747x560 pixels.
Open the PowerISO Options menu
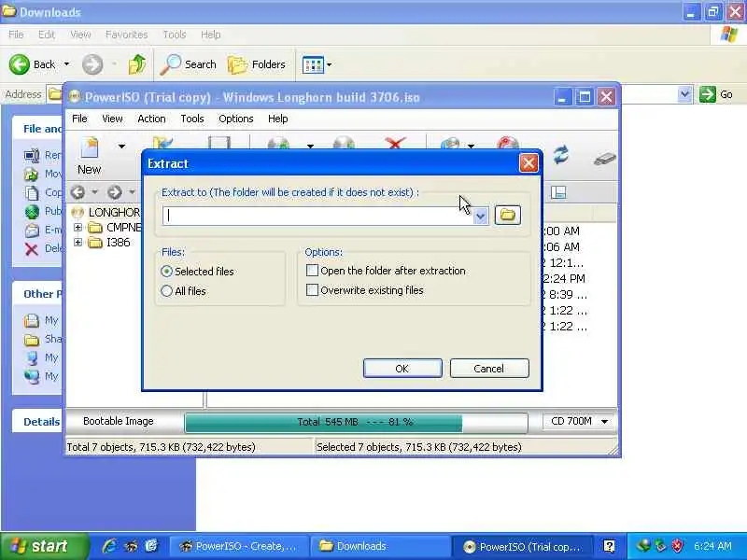coord(236,119)
